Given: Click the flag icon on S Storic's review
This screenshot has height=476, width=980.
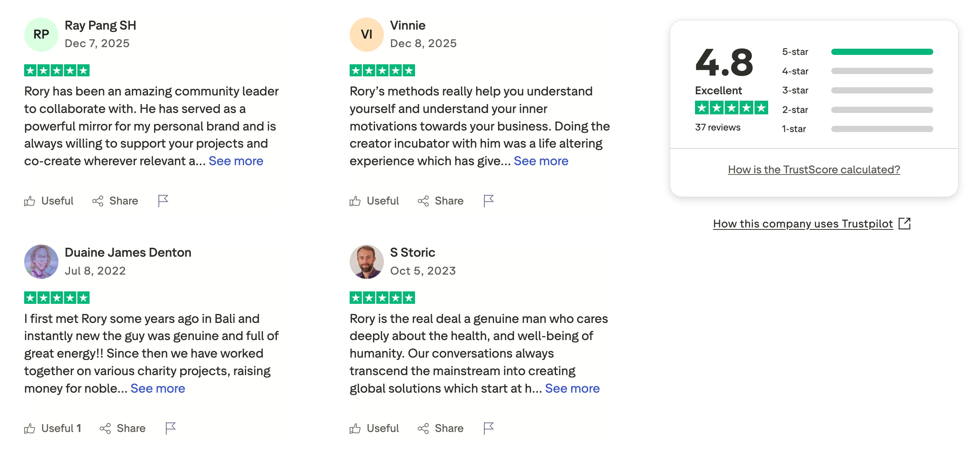Looking at the screenshot, I should (x=489, y=428).
